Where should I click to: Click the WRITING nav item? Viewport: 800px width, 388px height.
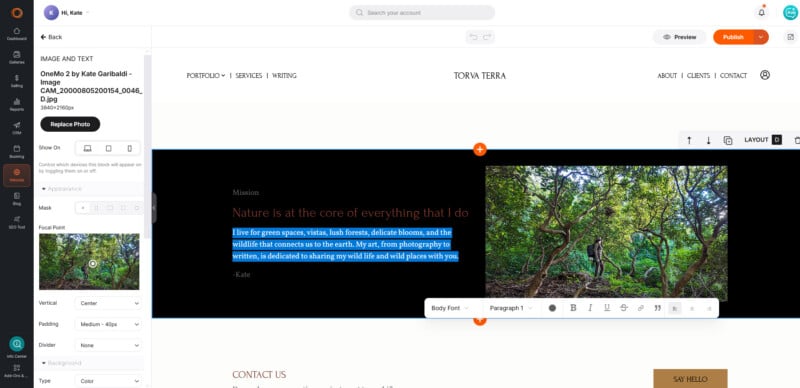(284, 76)
